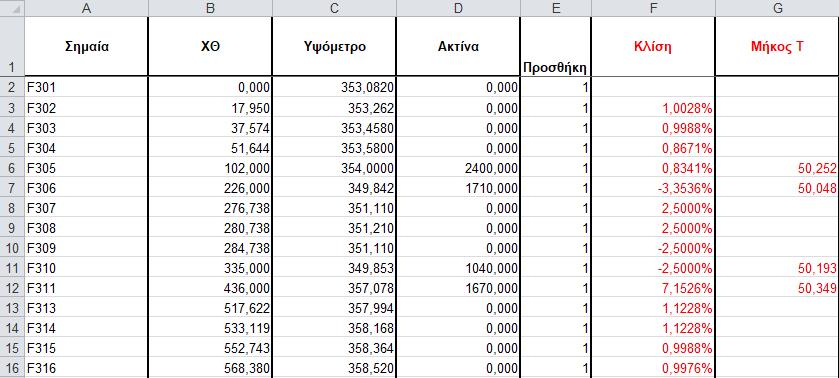Screen dimensions: 839x378
Task: Select row 1 header
Action: (x=12, y=46)
